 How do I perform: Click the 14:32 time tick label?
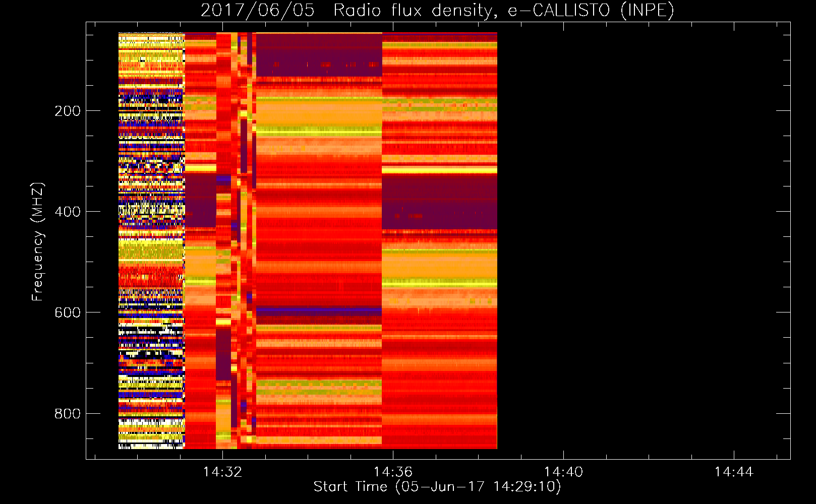point(222,472)
